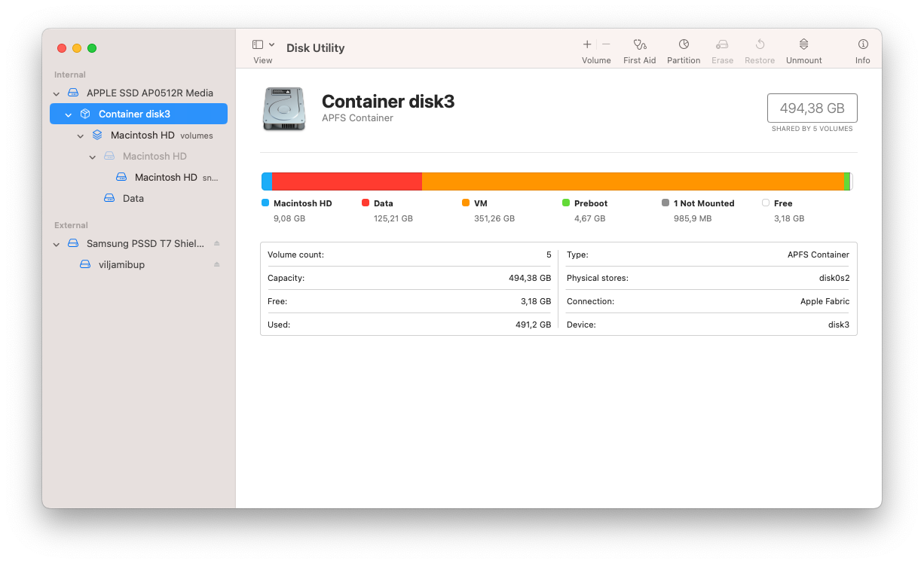Collapse the Macintosh HD volumes group
This screenshot has width=924, height=564.
pyautogui.click(x=81, y=136)
